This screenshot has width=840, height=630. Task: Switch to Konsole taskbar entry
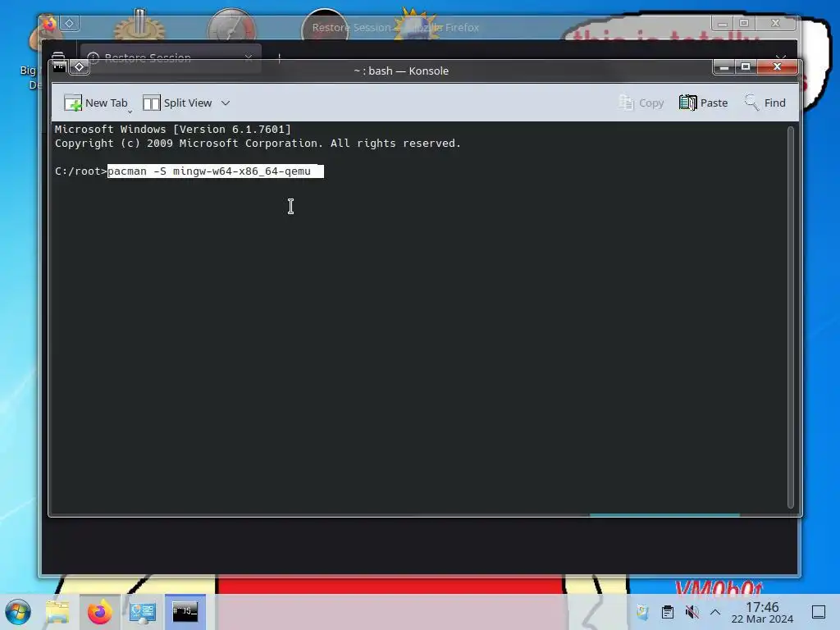coord(185,612)
